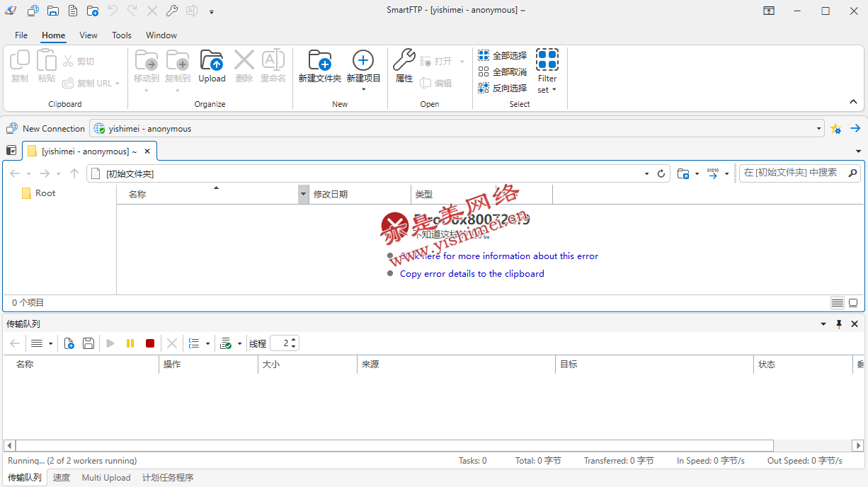
Task: Click the up one folder arrow
Action: [74, 173]
